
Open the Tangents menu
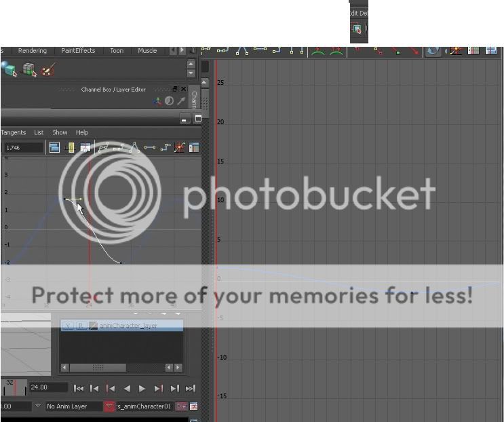[x=13, y=132]
